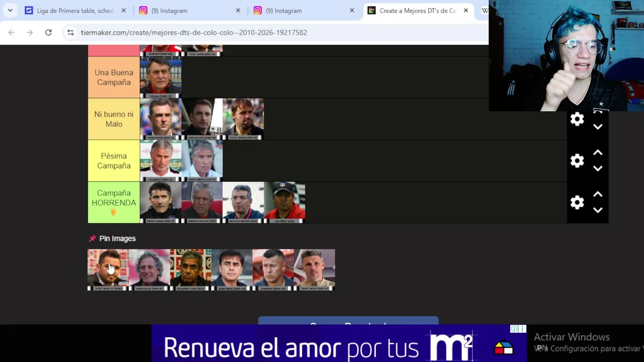Viewport: 644px width, 362px height.
Task: Click the Ni bueno ni Malo tier label
Action: [114, 119]
